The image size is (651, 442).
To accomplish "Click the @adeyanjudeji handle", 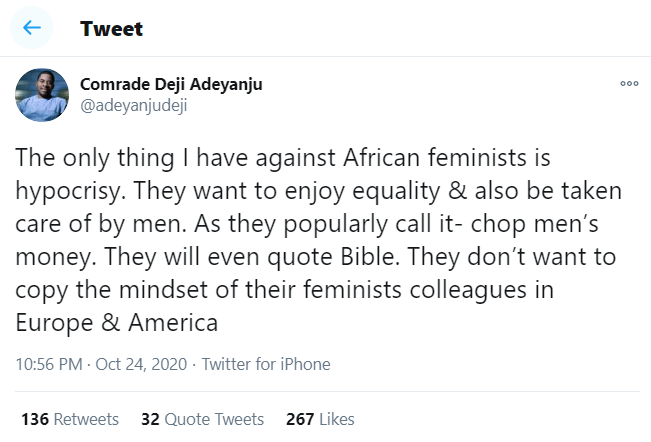I will [133, 106].
